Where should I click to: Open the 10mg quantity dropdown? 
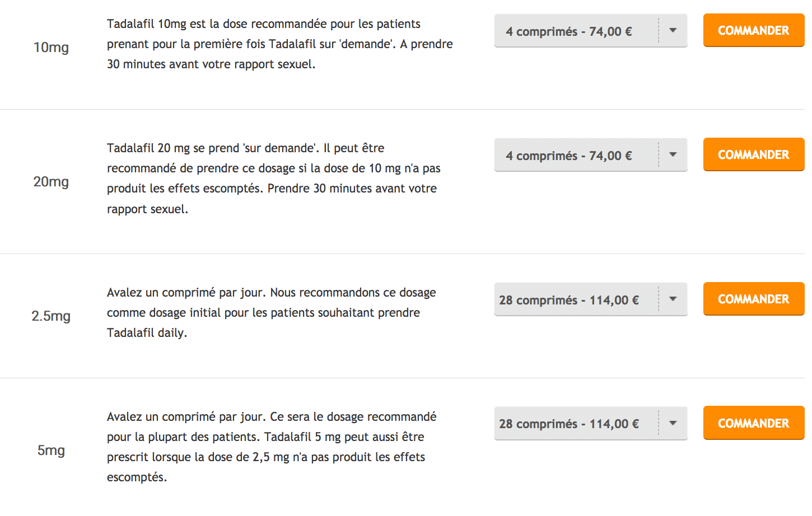pyautogui.click(x=591, y=31)
